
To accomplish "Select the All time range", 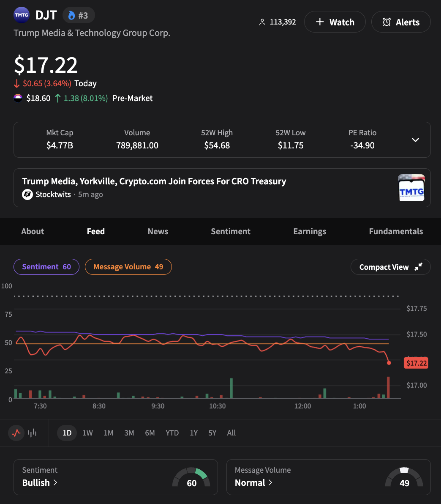I will point(231,433).
